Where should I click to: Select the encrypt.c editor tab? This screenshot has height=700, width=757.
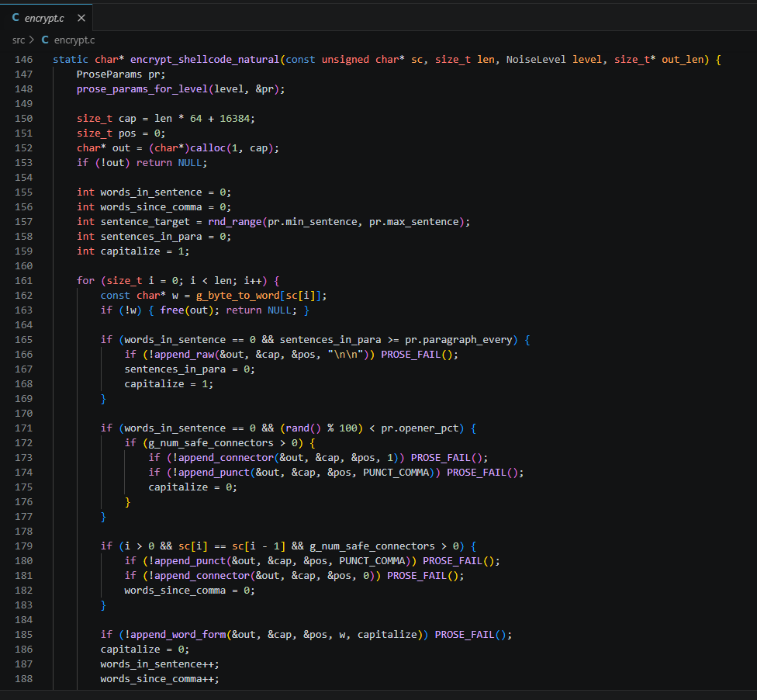pos(46,18)
